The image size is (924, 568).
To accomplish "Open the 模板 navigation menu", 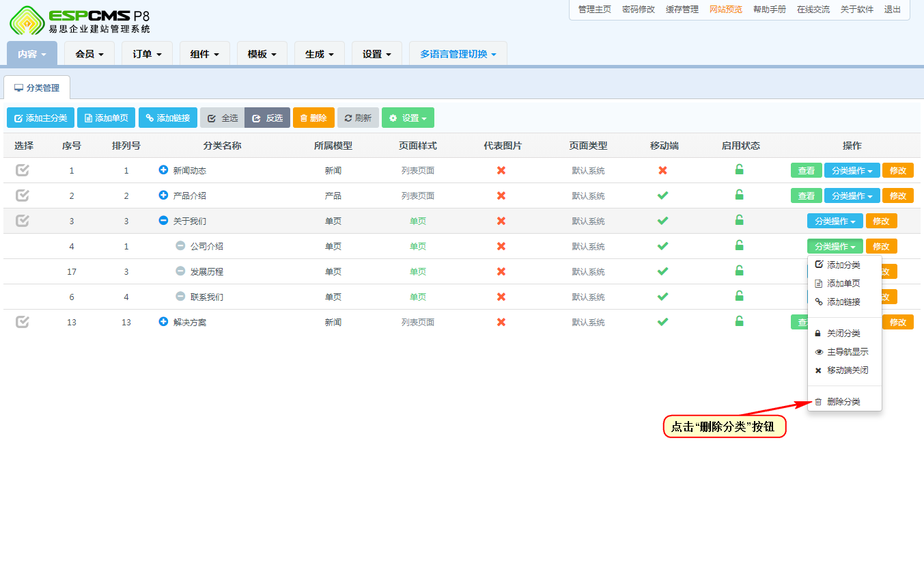I will 262,54.
